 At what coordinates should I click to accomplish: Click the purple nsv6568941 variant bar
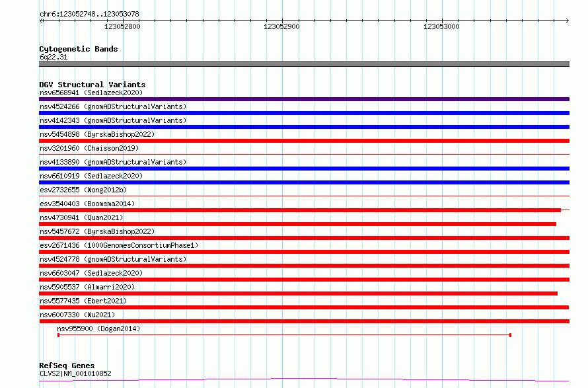point(304,99)
